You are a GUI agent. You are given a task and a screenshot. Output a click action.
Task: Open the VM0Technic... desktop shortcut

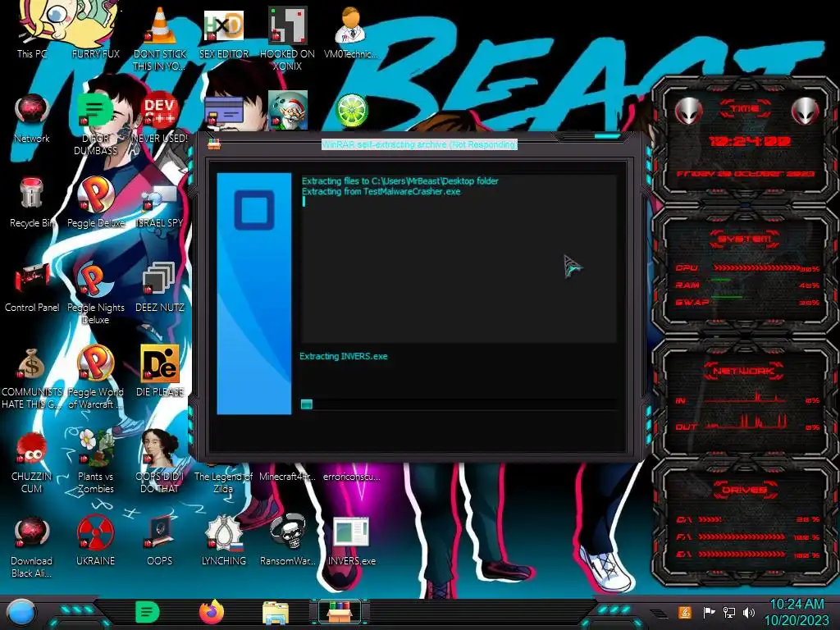pyautogui.click(x=350, y=33)
